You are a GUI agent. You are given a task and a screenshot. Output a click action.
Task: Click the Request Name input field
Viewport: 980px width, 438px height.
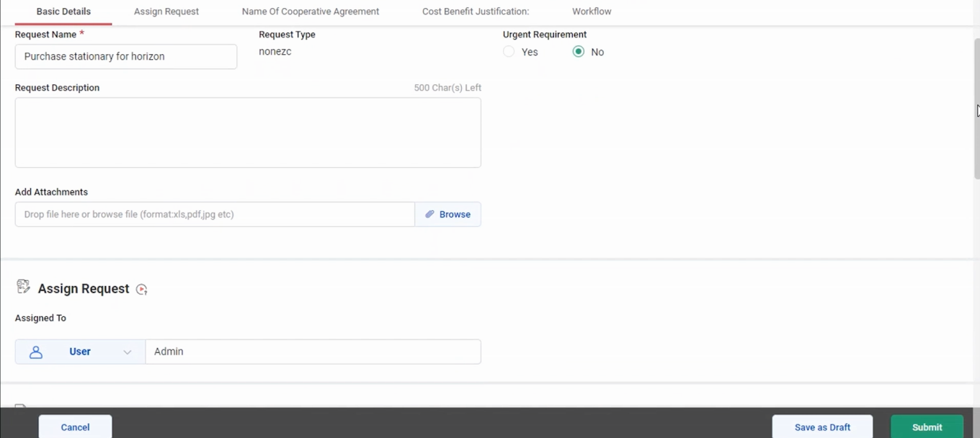(126, 56)
